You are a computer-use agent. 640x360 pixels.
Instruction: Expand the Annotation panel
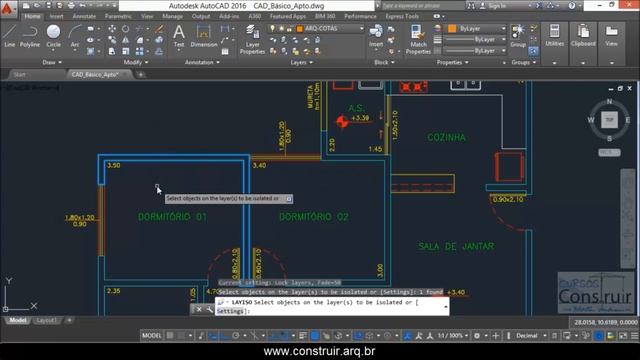(202, 62)
